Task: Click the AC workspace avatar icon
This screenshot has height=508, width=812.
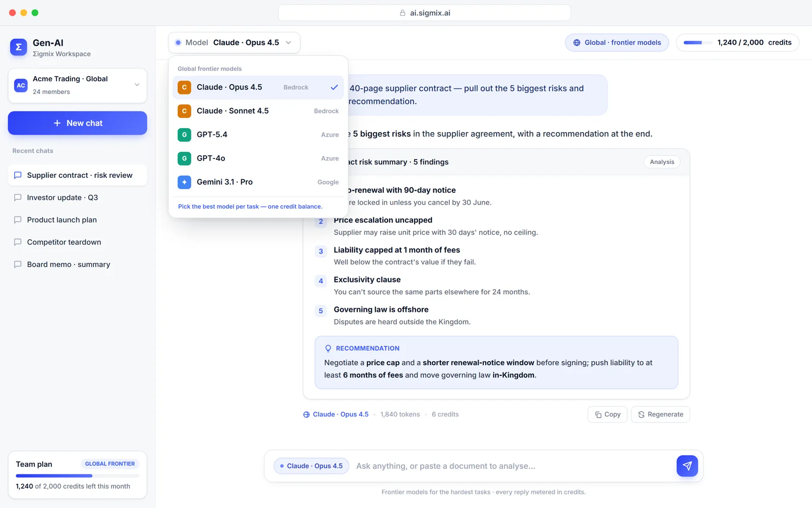Action: pos(21,85)
